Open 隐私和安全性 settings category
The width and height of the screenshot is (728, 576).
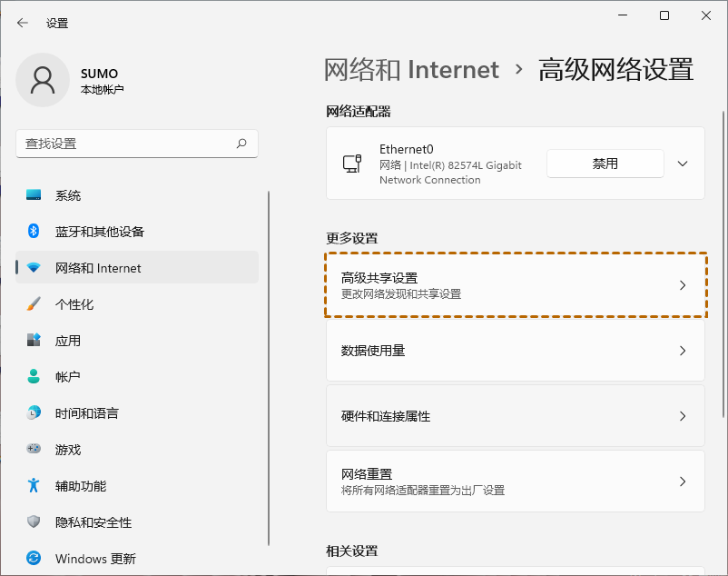pos(137,522)
